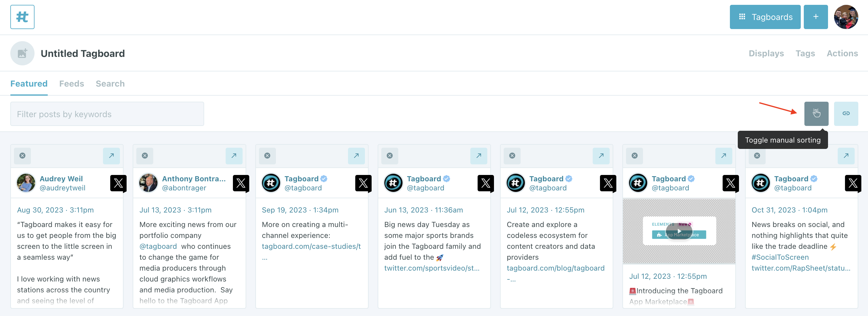Open the @audreytweil handle

click(62, 188)
